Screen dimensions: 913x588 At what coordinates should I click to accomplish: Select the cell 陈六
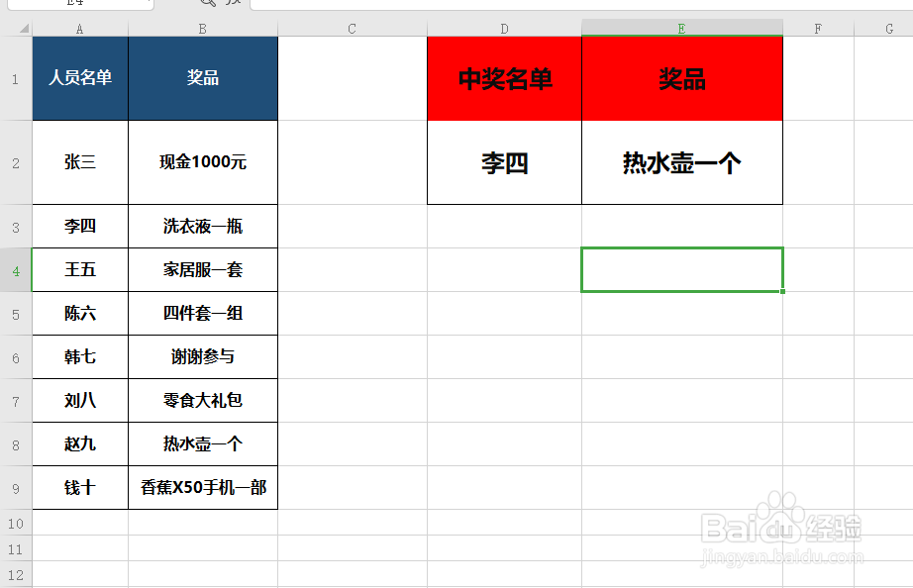coord(80,314)
